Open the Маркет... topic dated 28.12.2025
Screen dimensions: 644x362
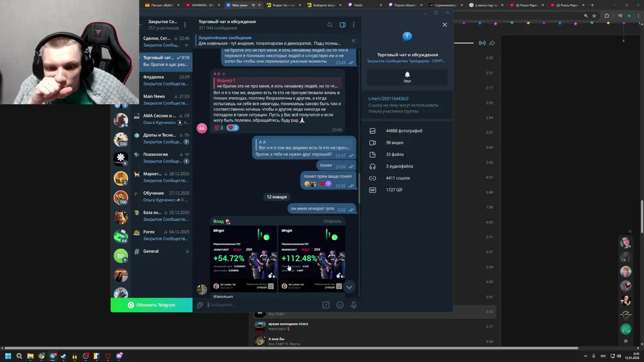[x=163, y=177]
